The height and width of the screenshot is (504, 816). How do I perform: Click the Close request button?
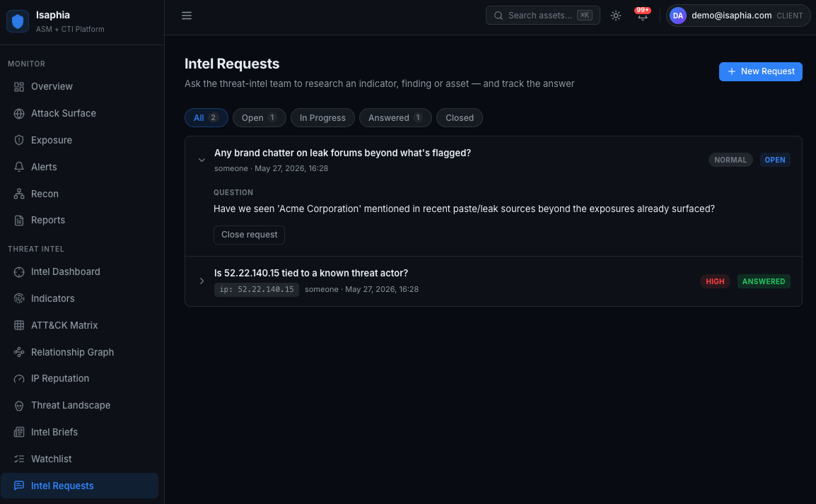[249, 235]
